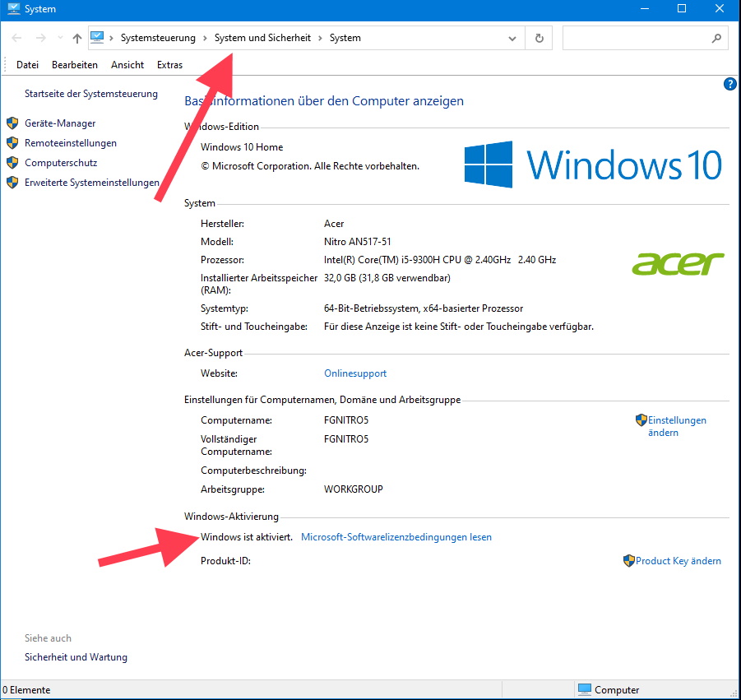
Task: Go forward with the right arrow
Action: pyautogui.click(x=41, y=38)
